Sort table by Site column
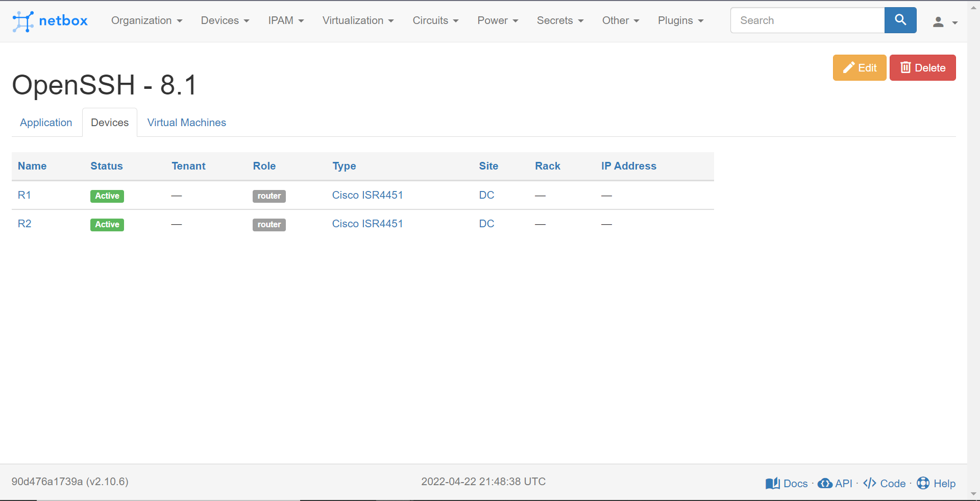 click(x=488, y=166)
